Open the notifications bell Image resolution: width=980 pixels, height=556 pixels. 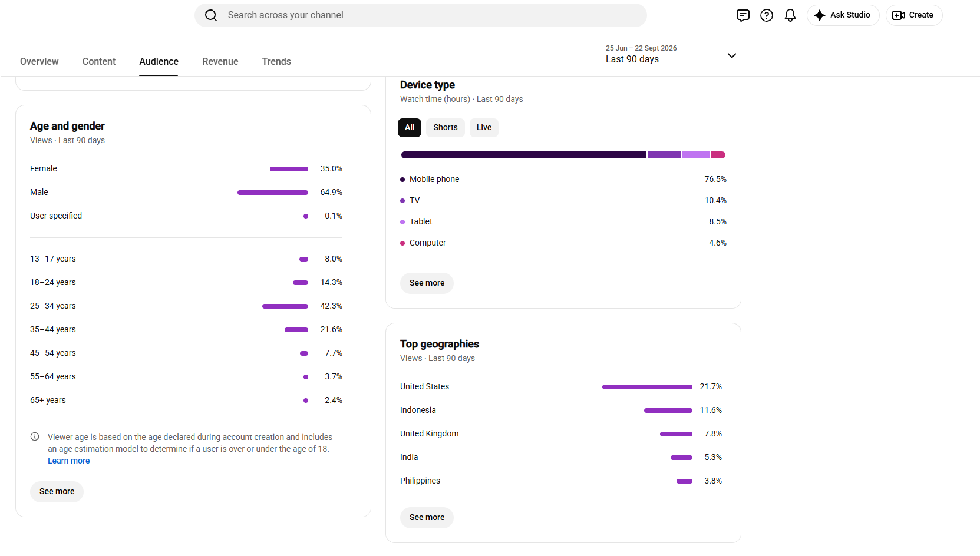click(790, 15)
